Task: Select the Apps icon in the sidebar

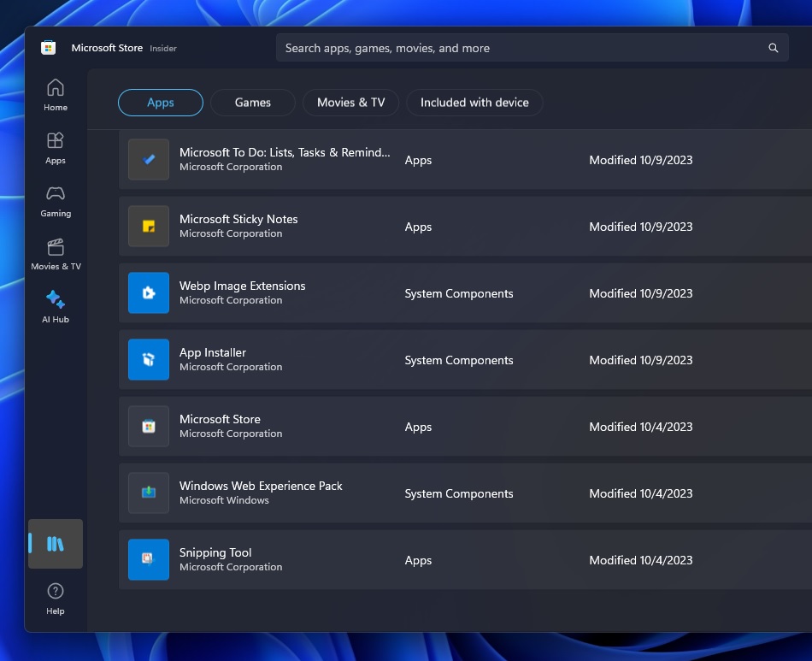Action: 55,147
